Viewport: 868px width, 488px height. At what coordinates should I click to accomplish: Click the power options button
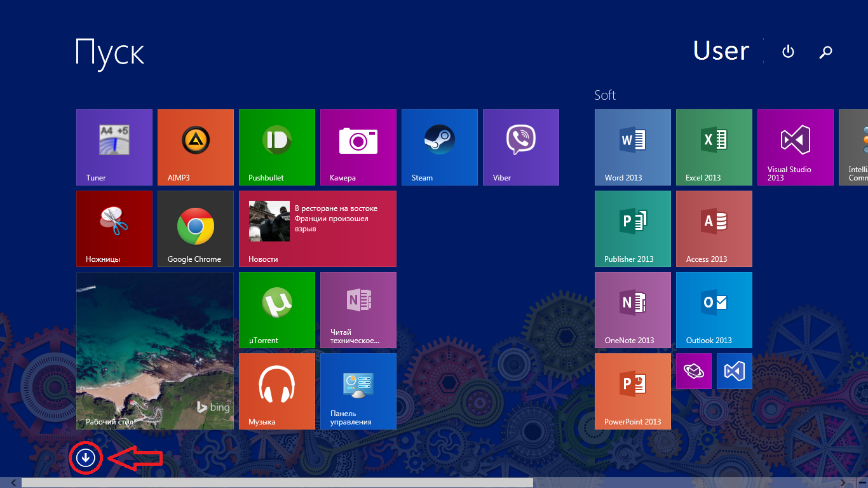coord(788,51)
